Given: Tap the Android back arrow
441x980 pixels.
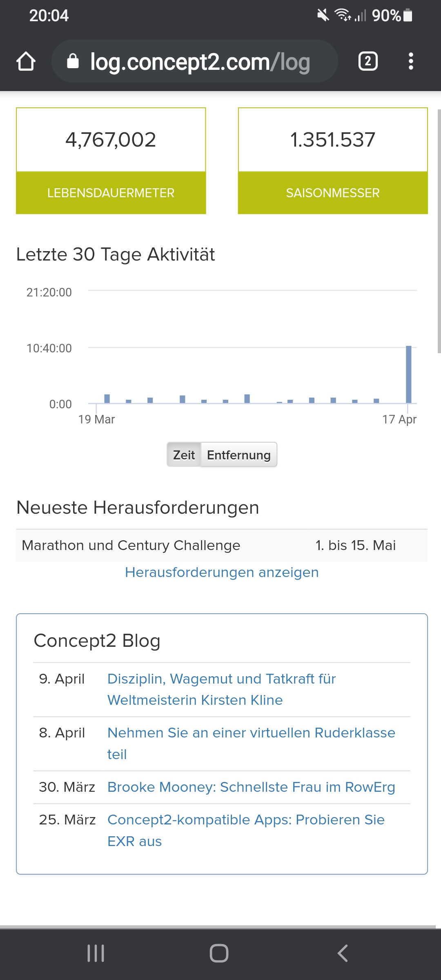Looking at the screenshot, I should 343,953.
